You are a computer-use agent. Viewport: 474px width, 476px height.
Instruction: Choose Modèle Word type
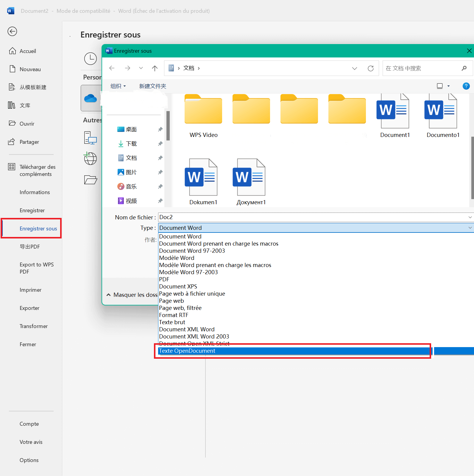(x=177, y=258)
